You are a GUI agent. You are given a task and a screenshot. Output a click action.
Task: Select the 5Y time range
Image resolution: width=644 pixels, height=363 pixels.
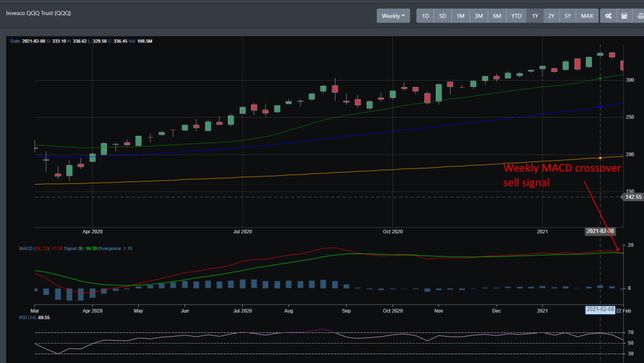click(x=568, y=16)
